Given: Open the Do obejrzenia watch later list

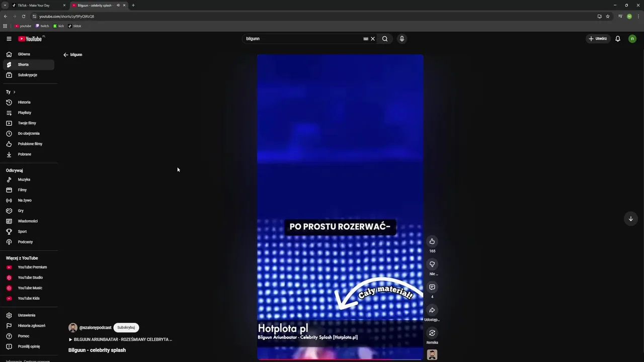Looking at the screenshot, I should (28, 133).
